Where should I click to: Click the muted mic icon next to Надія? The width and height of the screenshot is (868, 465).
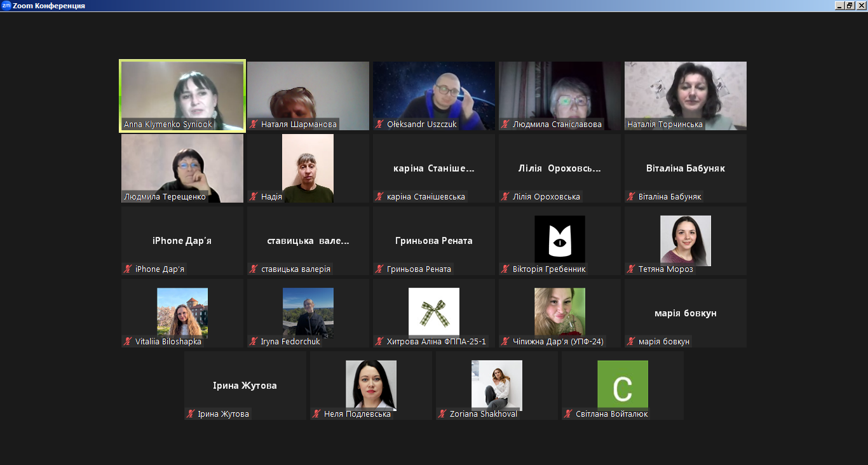[x=254, y=197]
